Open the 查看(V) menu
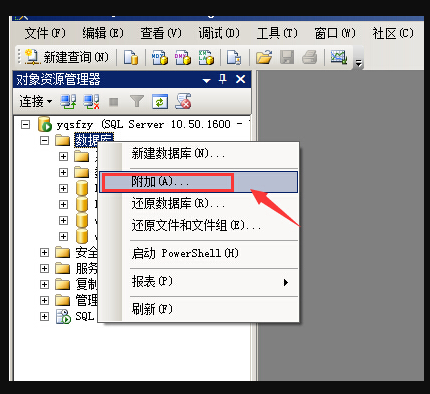This screenshot has width=430, height=394. (161, 33)
